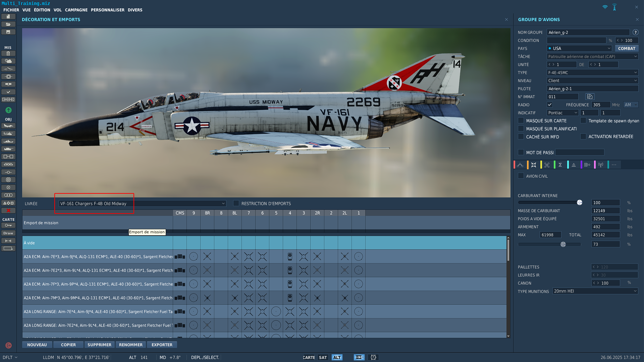
Task: Enable MOT DE PASSE checkbox
Action: [x=521, y=152]
